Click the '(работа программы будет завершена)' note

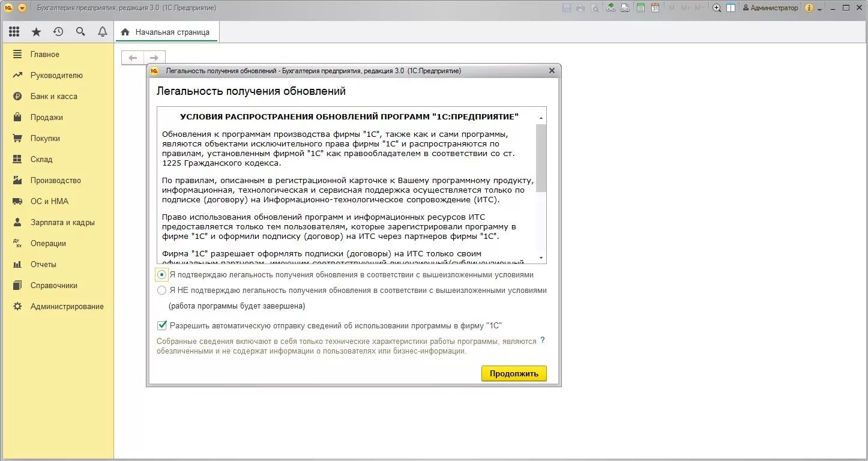pos(237,306)
